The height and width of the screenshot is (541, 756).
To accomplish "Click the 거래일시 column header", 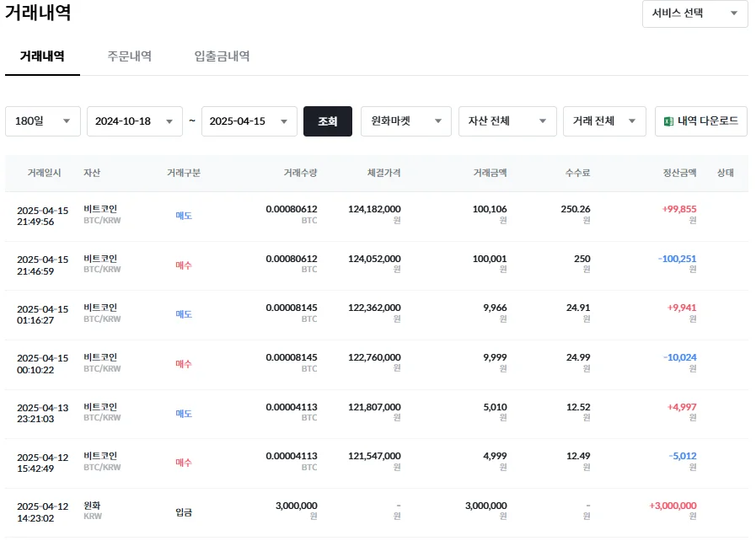I will point(44,173).
